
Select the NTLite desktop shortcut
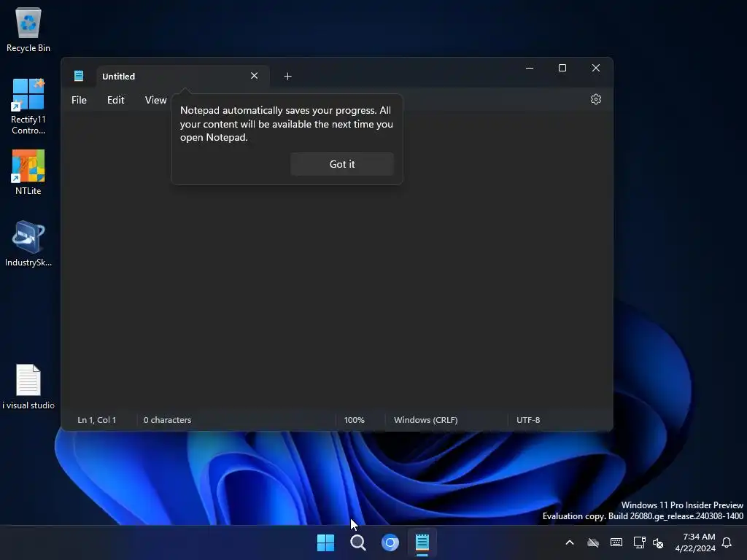(x=28, y=172)
